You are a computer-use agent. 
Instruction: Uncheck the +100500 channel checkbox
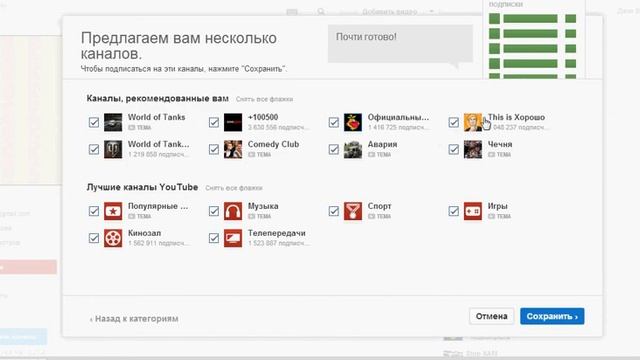(x=214, y=122)
